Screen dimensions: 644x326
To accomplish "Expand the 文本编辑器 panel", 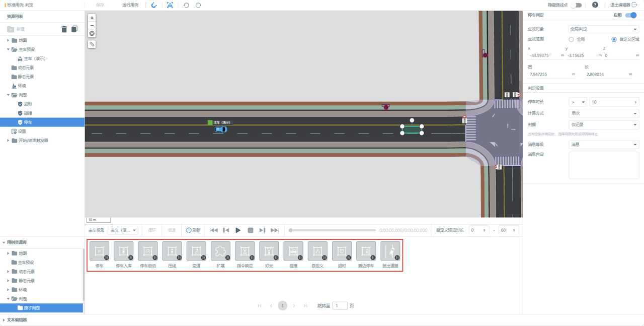I will pos(4,320).
